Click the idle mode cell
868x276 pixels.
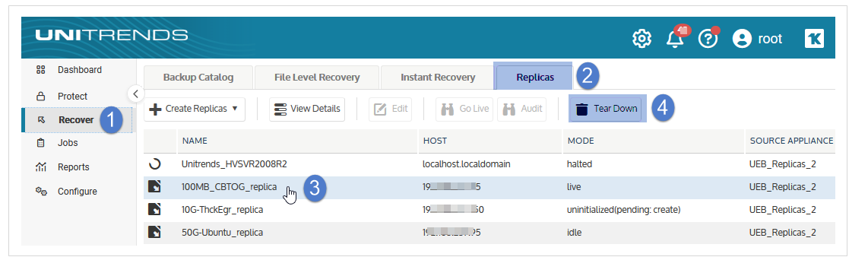tap(574, 232)
